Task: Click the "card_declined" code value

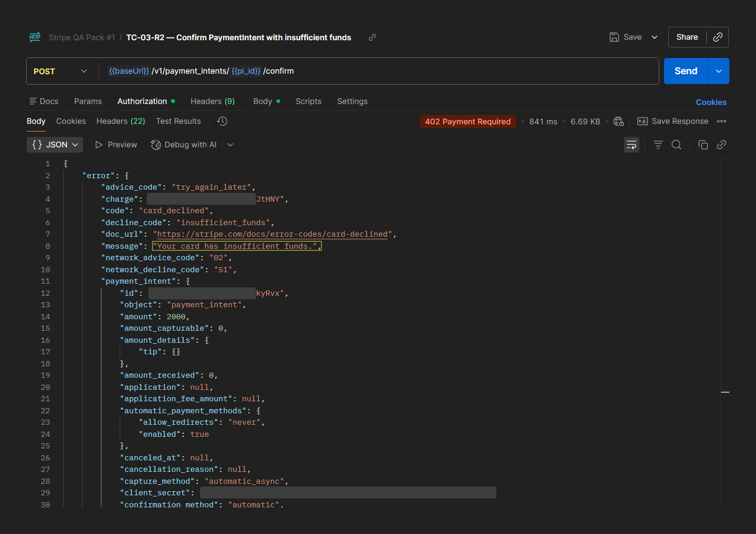Action: click(x=174, y=211)
